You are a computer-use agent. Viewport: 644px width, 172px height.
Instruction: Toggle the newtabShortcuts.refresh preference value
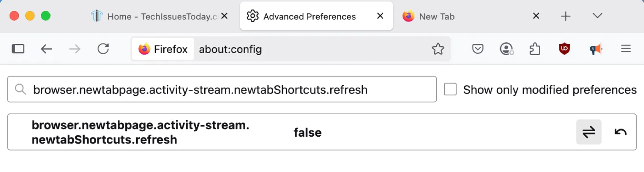[x=589, y=132]
